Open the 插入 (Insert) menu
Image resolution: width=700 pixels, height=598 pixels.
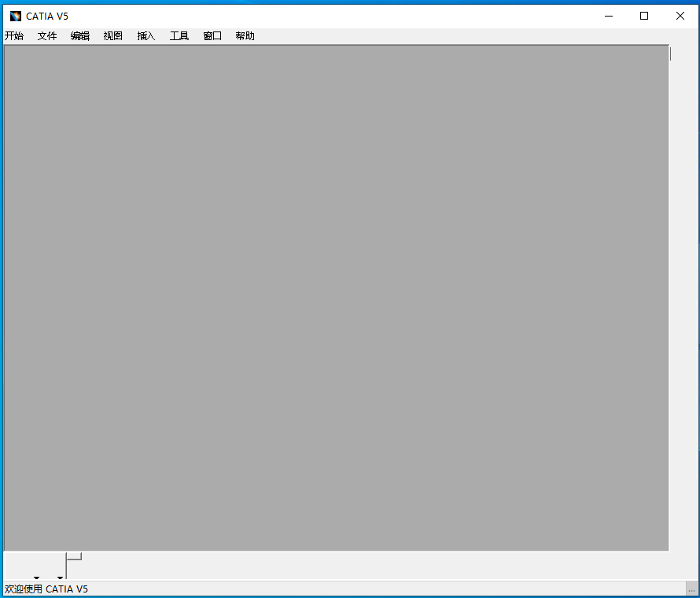146,36
